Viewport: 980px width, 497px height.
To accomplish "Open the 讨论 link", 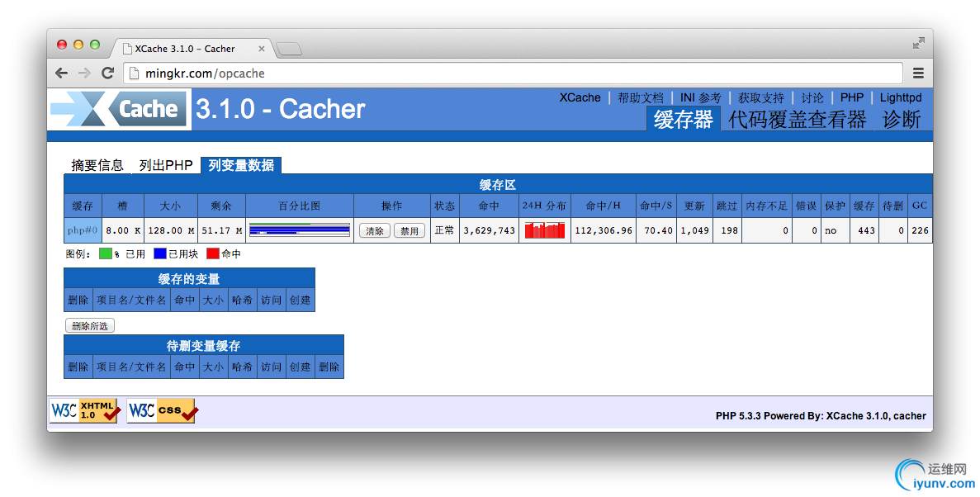I will click(x=812, y=97).
